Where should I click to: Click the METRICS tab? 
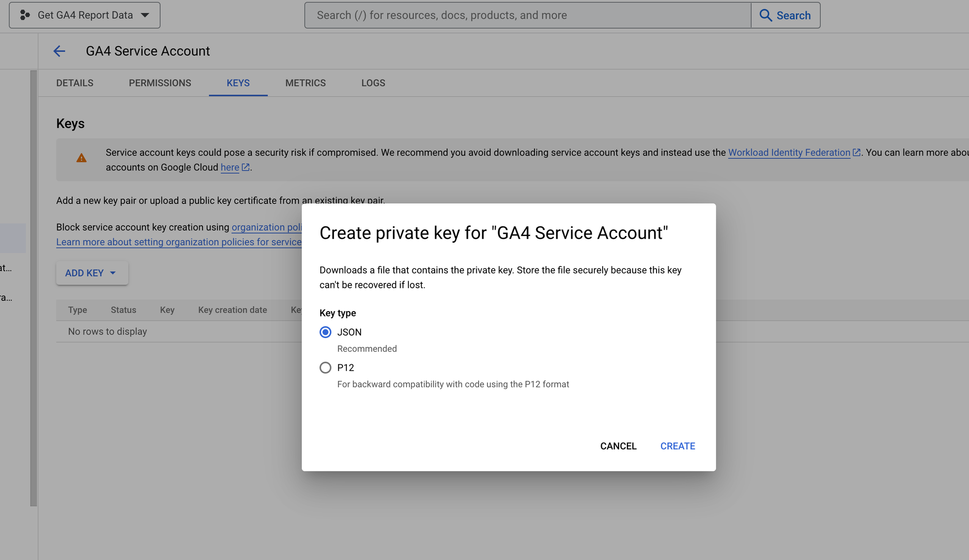point(305,83)
